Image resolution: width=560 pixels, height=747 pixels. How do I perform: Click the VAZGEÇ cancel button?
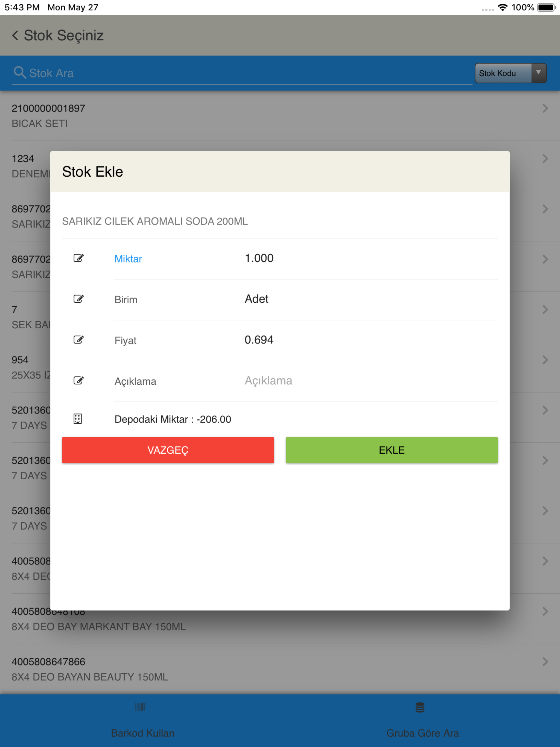(168, 450)
